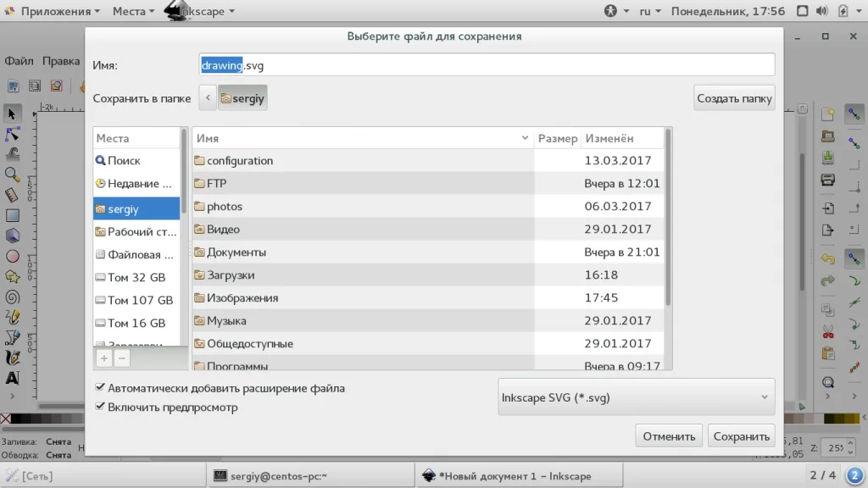Click the Undo icon in right toolbar
Screen dimensions: 868x488
click(827, 258)
